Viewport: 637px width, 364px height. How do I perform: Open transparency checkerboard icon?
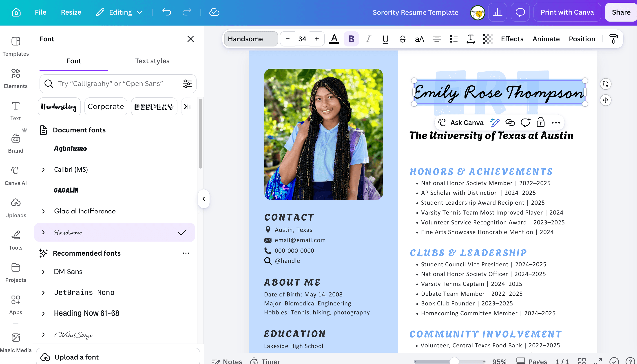tap(488, 39)
